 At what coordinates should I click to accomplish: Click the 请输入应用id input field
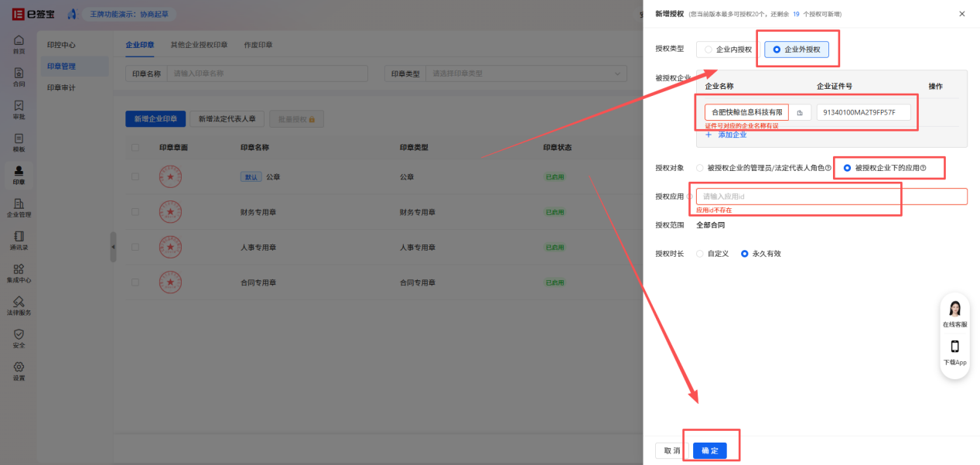[831, 197]
